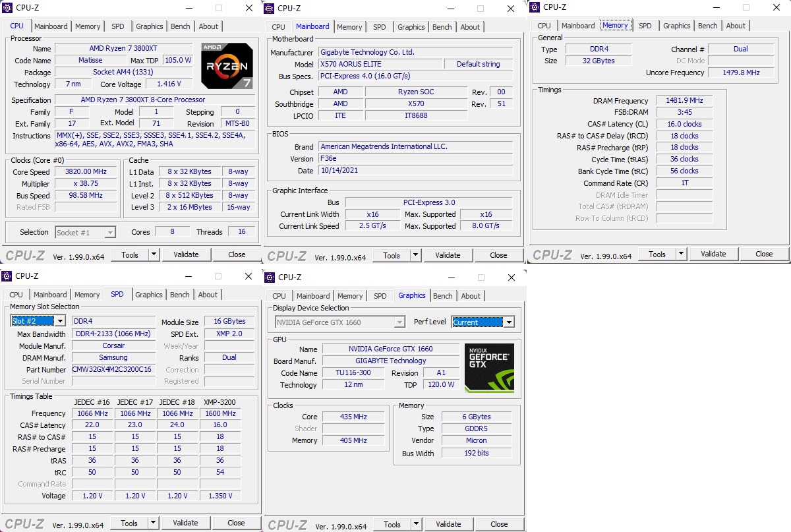791x532 pixels.
Task: Click the DRAM Frequency 1481.9 MHz value
Action: [684, 100]
